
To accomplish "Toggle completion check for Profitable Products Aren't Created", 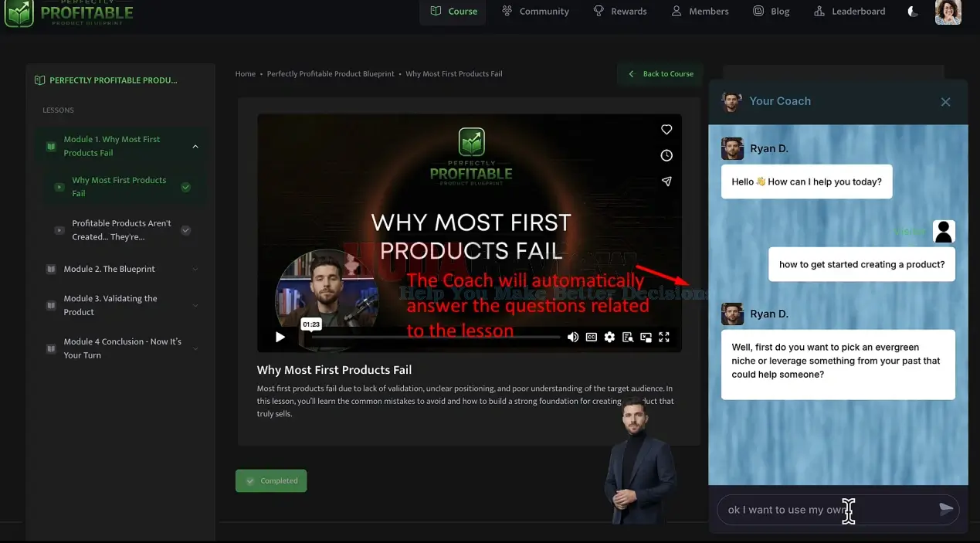I will point(185,230).
